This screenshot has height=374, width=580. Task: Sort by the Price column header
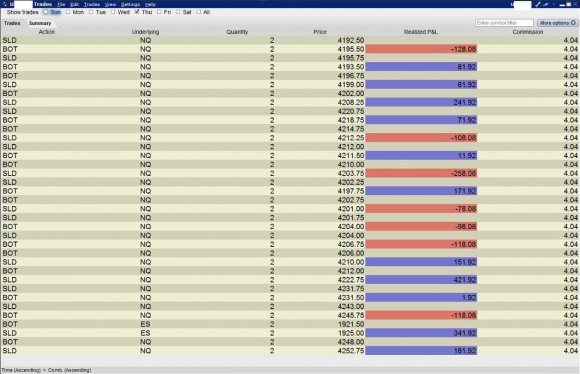pos(320,32)
